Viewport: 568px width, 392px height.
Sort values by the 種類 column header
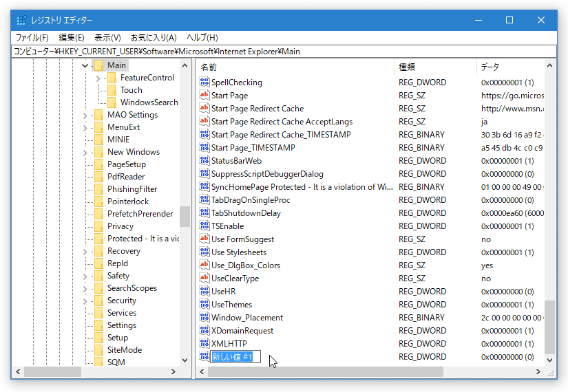tap(435, 67)
